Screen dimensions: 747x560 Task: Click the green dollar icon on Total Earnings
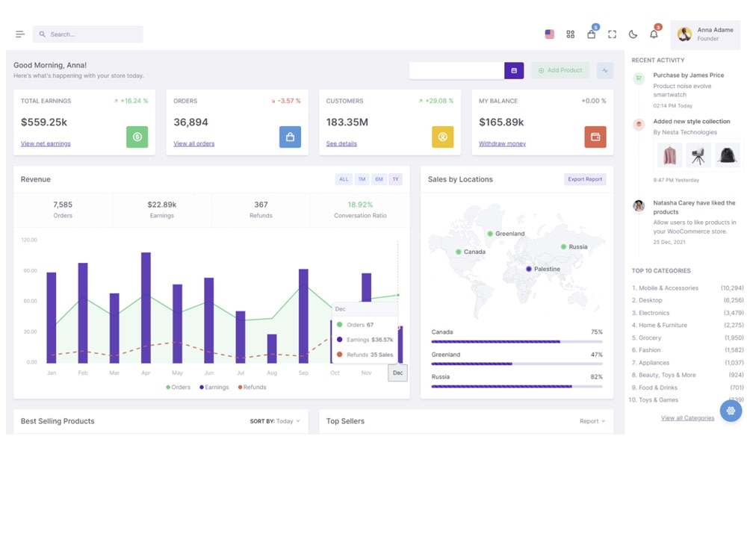(137, 137)
